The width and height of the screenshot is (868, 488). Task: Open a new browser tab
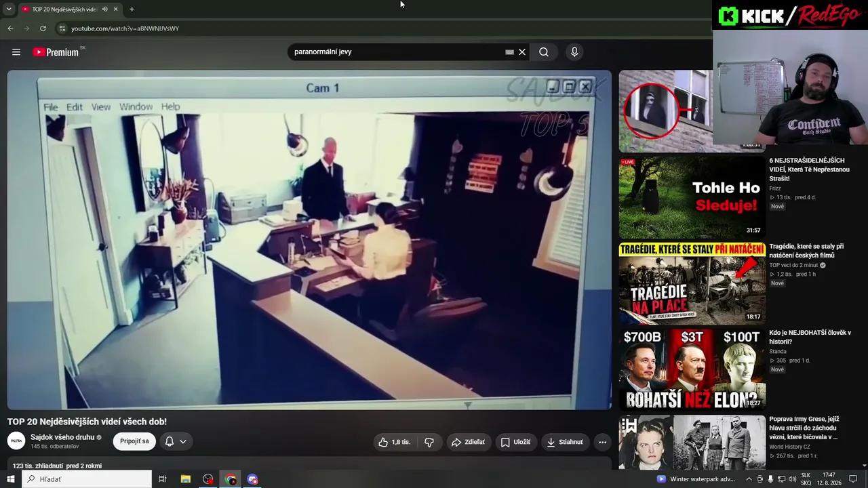click(x=132, y=9)
